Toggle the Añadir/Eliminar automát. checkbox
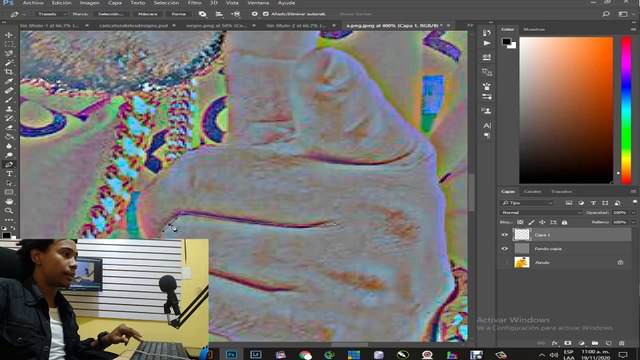 pos(266,14)
